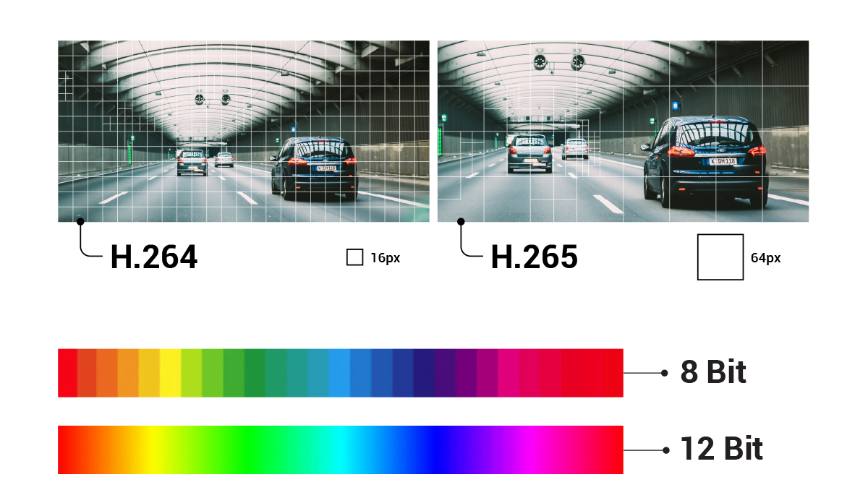The width and height of the screenshot is (868, 490).
Task: Click the K DM 118 plate in the right image
Action: click(722, 161)
